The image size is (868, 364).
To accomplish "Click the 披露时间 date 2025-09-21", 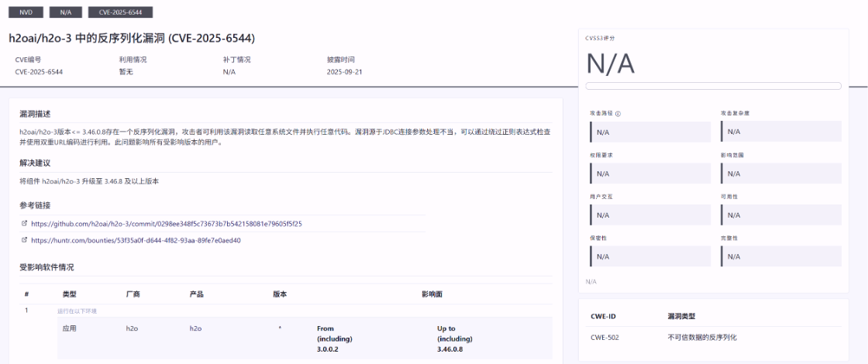I will (x=344, y=72).
